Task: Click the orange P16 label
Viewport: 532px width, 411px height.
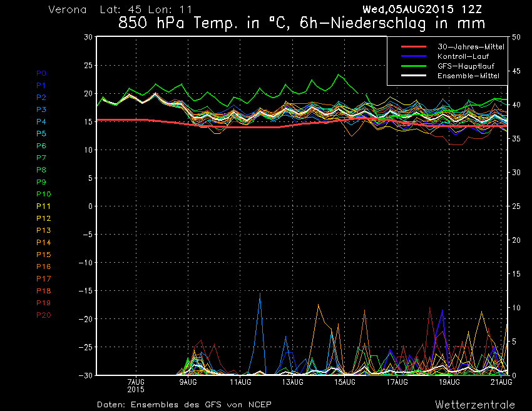Action: [43, 266]
